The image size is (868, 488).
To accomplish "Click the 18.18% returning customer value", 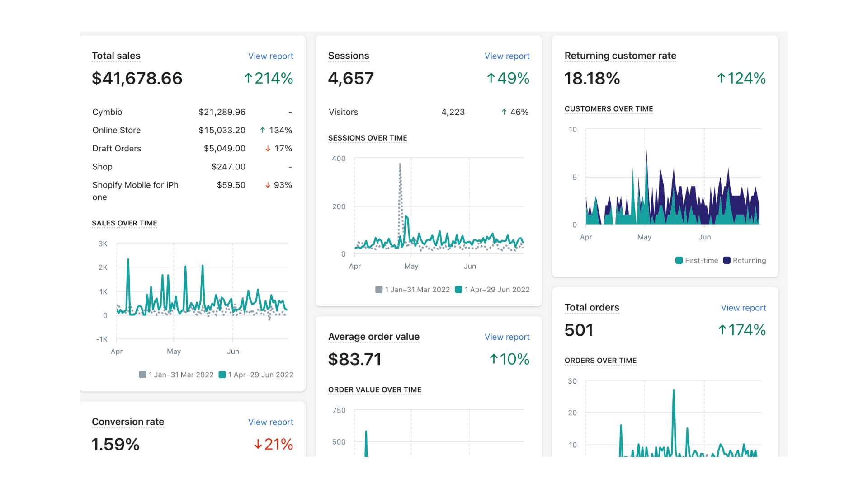I will [x=592, y=79].
